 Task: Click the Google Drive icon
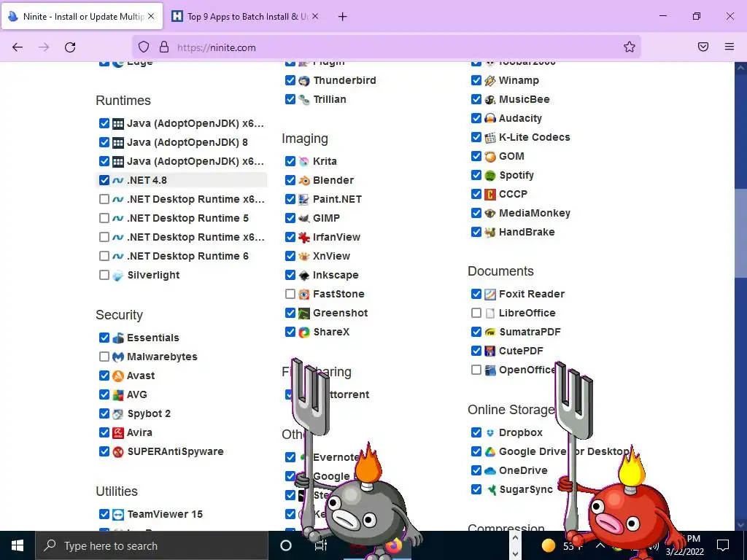(490, 452)
